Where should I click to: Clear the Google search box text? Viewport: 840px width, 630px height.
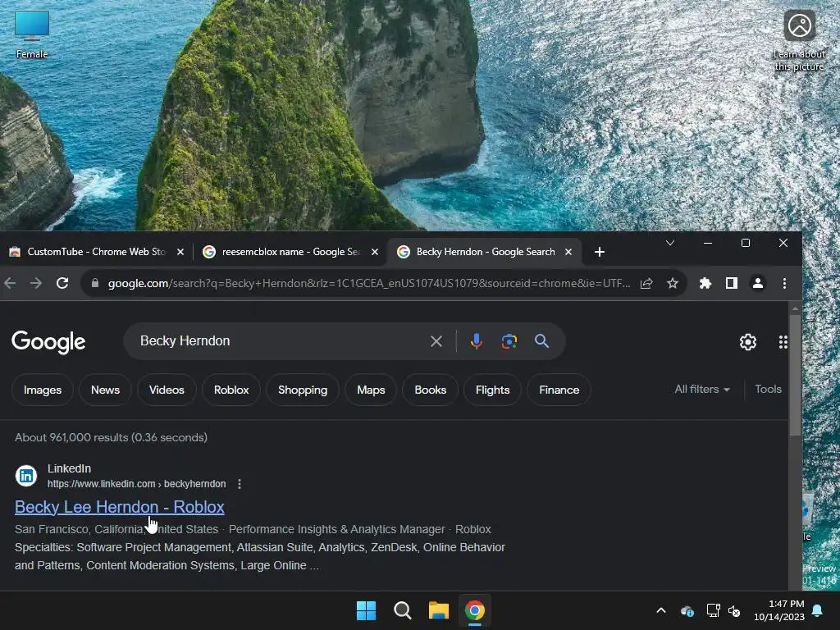436,341
